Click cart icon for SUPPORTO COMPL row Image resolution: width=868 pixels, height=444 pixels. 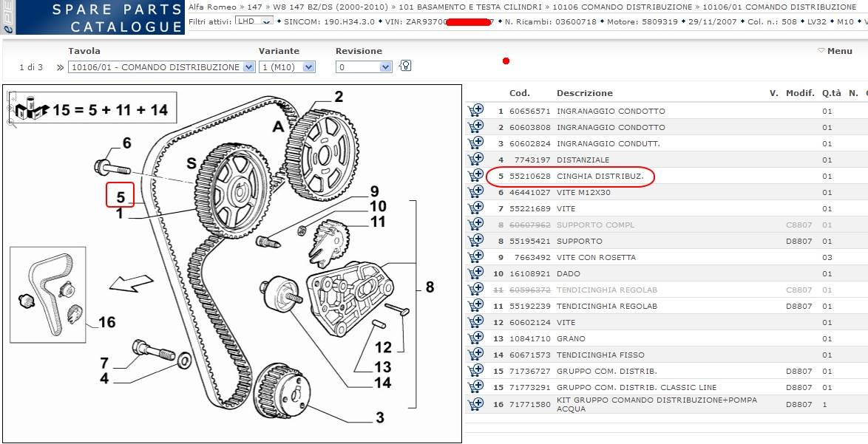tap(475, 225)
